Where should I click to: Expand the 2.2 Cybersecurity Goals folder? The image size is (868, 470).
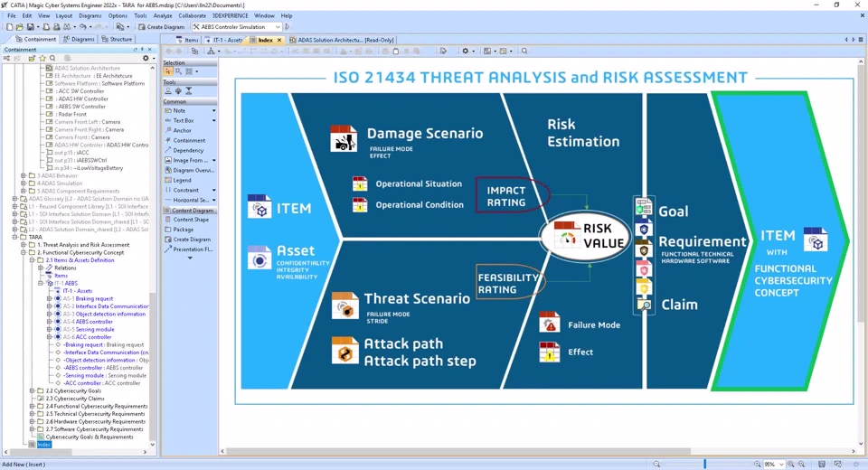point(32,390)
